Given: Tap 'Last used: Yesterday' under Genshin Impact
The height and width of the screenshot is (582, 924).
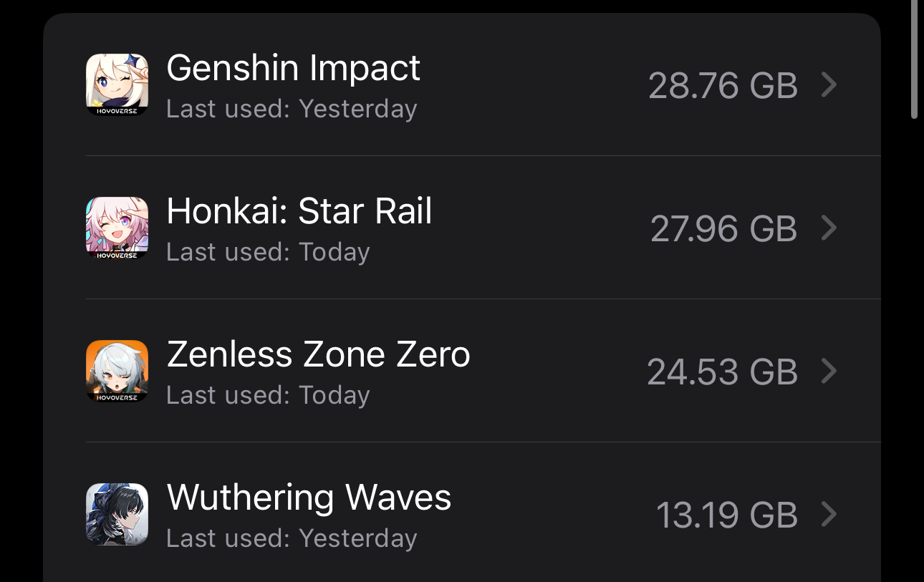Looking at the screenshot, I should 291,108.
